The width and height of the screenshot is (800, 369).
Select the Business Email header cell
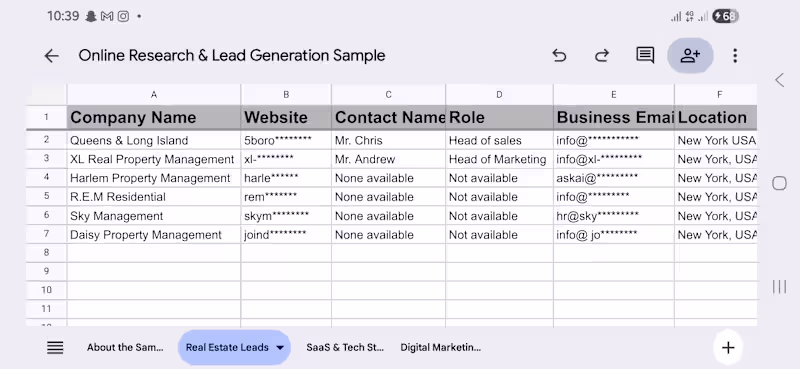(614, 117)
